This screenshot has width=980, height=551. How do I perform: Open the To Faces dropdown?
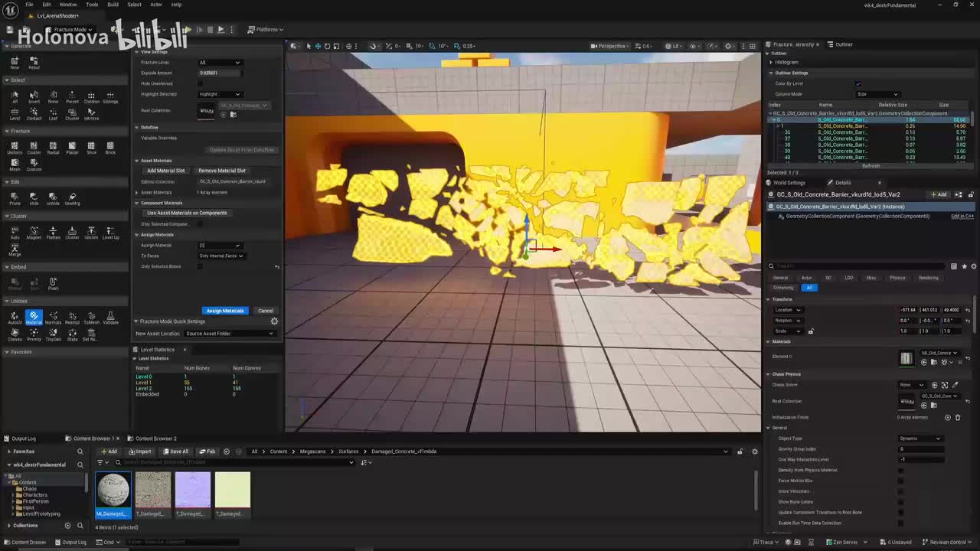pos(220,256)
